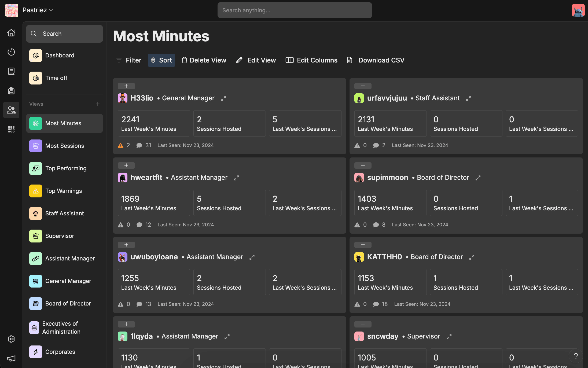Open the apps grid icon in sidebar
The height and width of the screenshot is (368, 588).
[x=11, y=129]
